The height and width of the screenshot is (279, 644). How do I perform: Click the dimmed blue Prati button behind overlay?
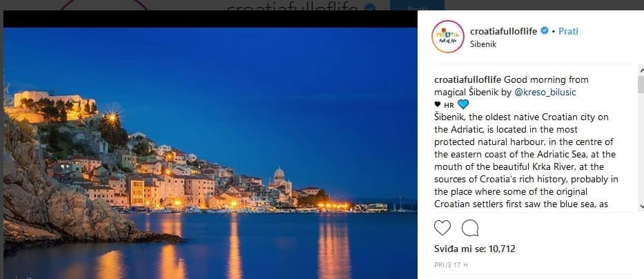coord(417,6)
